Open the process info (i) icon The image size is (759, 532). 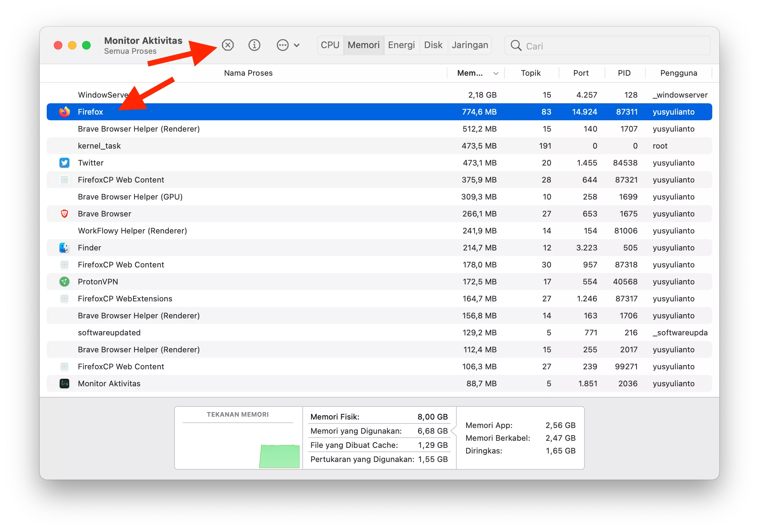pyautogui.click(x=254, y=45)
